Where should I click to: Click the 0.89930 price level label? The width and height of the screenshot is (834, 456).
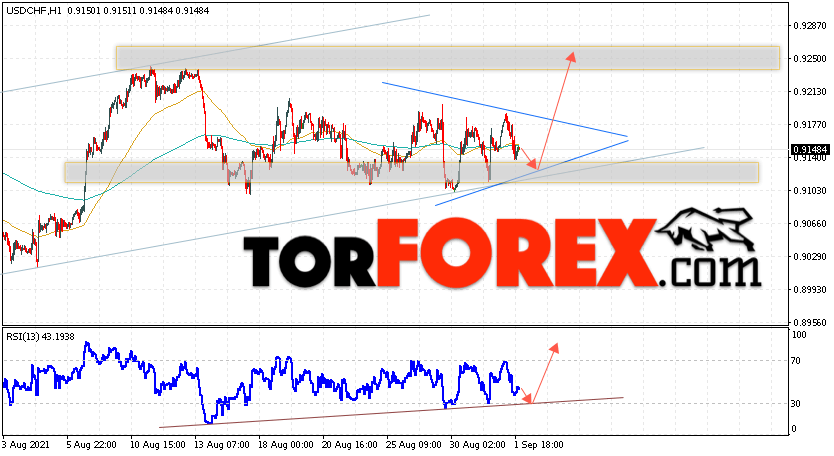tap(810, 289)
